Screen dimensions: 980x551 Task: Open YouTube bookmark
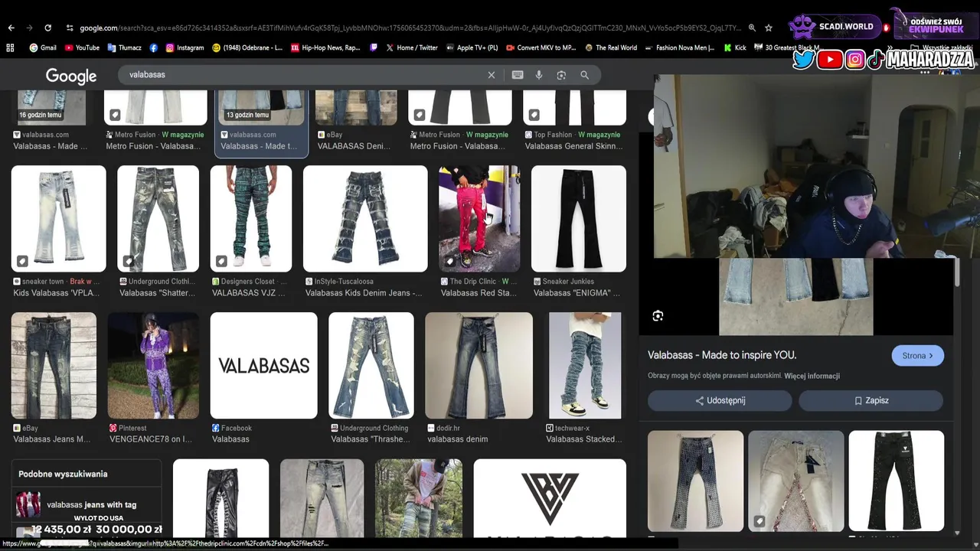82,47
